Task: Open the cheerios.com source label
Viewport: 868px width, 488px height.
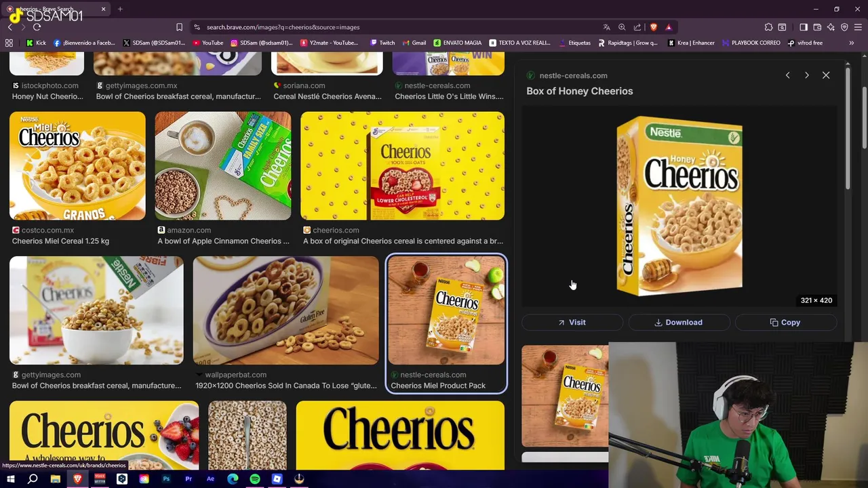Action: tap(336, 230)
